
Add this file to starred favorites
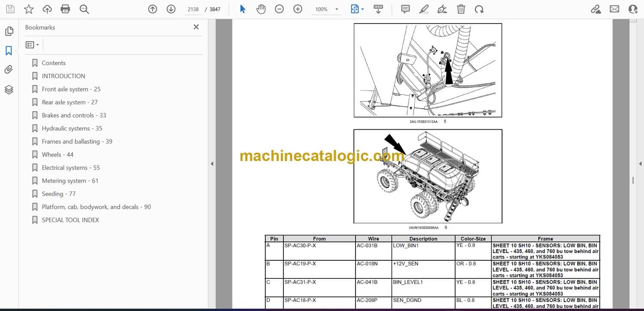pyautogui.click(x=29, y=9)
